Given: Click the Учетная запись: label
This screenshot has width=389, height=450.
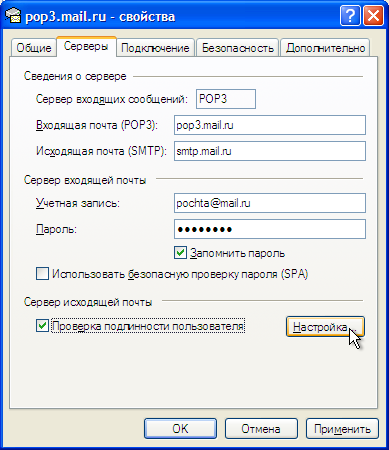Looking at the screenshot, I should (78, 203).
